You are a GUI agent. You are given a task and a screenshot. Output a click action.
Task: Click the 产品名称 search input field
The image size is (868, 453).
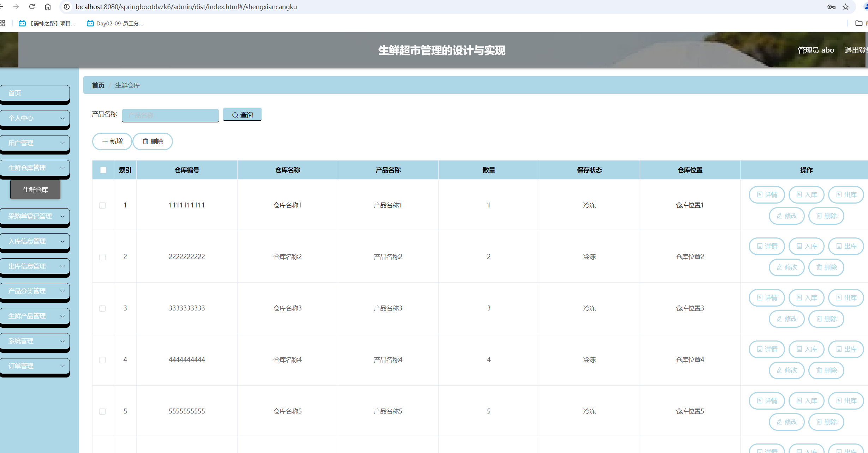pos(170,115)
